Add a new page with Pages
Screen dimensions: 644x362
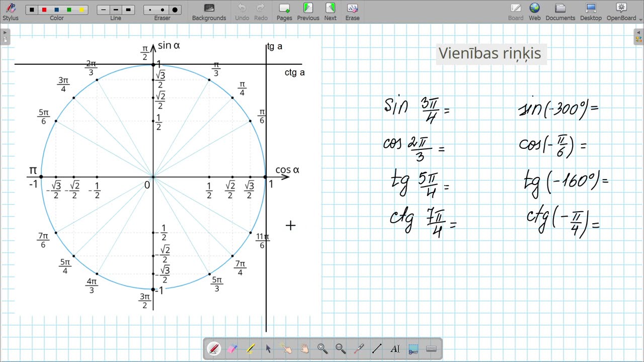[284, 11]
